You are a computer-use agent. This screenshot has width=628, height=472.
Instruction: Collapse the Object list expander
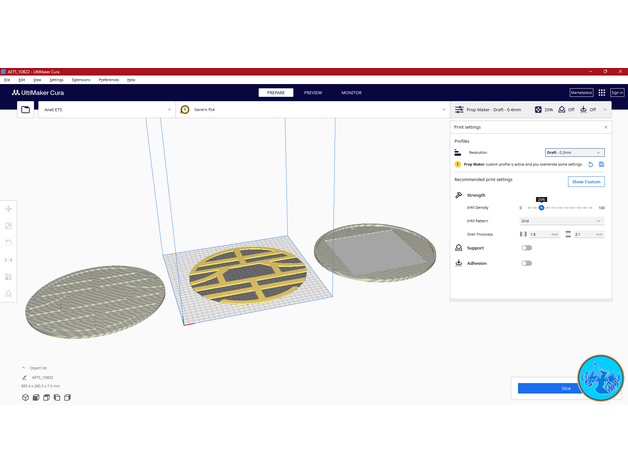click(24, 368)
